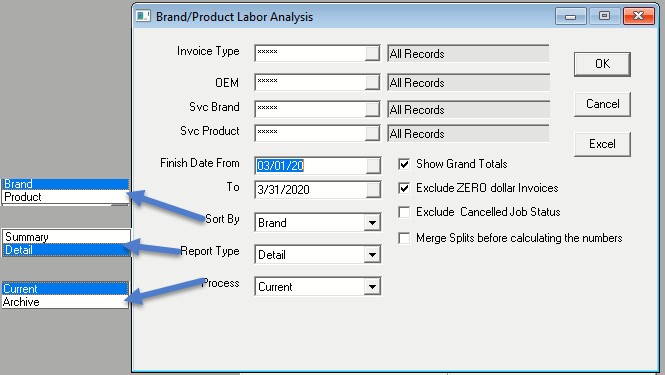Select Brand in the Sort By list
The image size is (665, 375).
[x=65, y=184]
